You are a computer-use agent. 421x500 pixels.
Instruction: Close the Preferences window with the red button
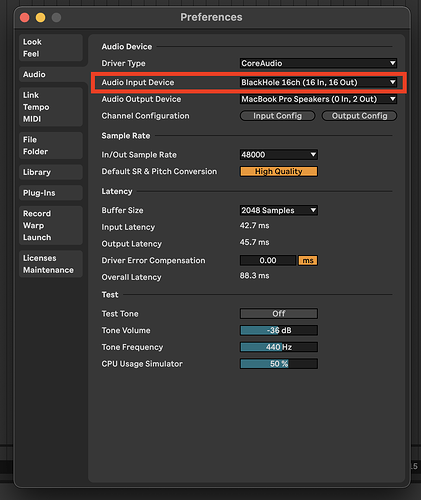click(x=25, y=17)
